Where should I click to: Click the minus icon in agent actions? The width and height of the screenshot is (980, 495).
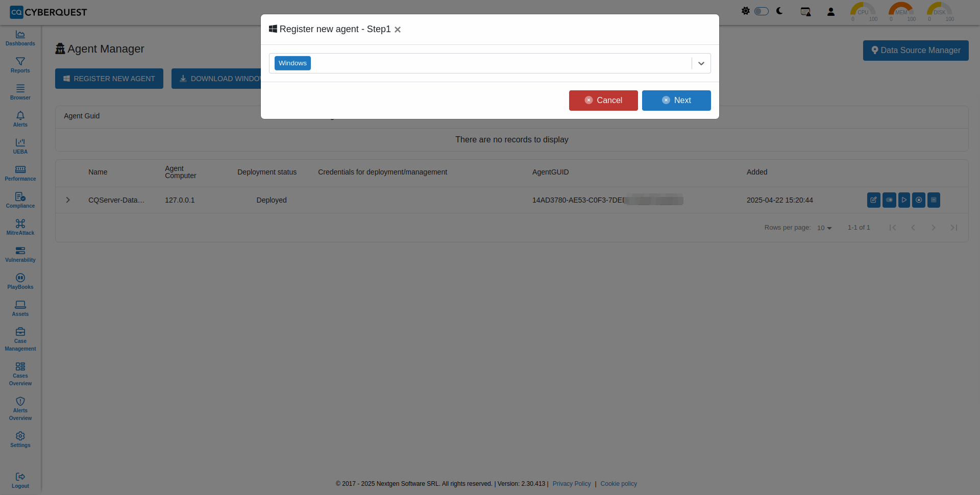[934, 200]
